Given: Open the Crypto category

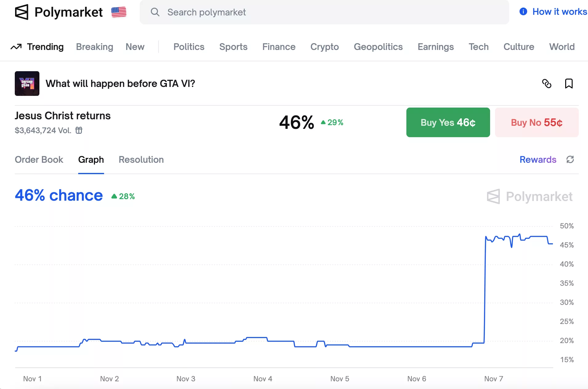Looking at the screenshot, I should [x=324, y=47].
